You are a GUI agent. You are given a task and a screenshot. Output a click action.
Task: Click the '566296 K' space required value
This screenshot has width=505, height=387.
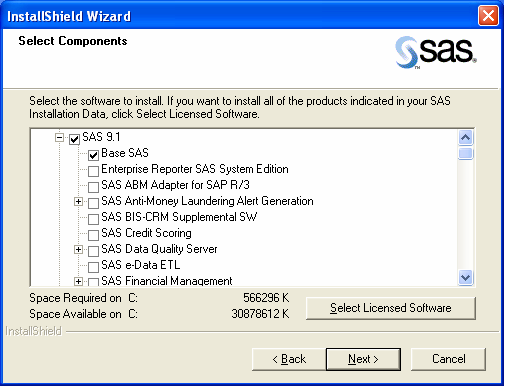click(266, 298)
